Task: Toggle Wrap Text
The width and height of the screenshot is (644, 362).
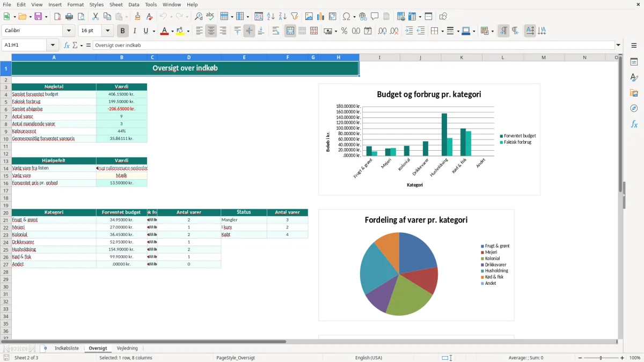Action: tap(276, 31)
